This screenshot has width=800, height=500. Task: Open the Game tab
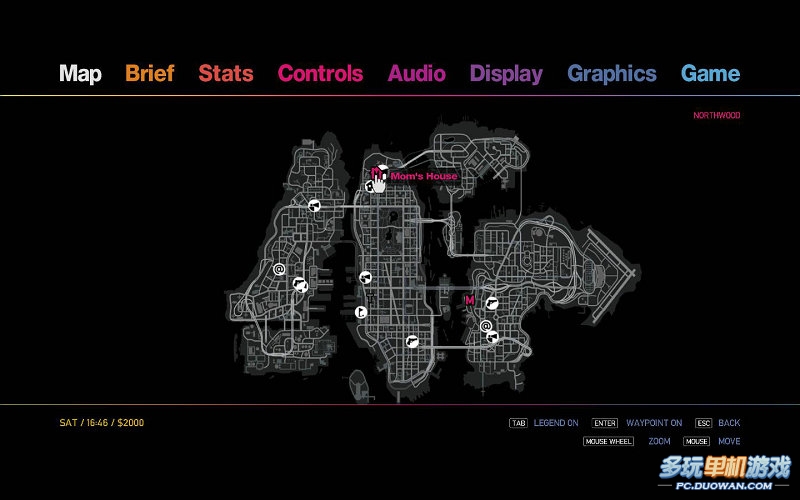710,73
